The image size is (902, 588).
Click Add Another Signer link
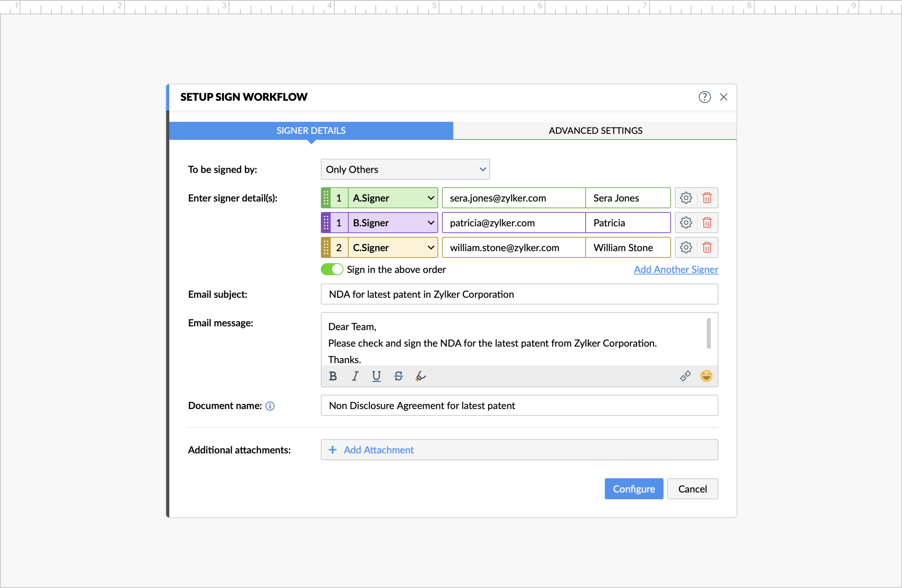[676, 269]
